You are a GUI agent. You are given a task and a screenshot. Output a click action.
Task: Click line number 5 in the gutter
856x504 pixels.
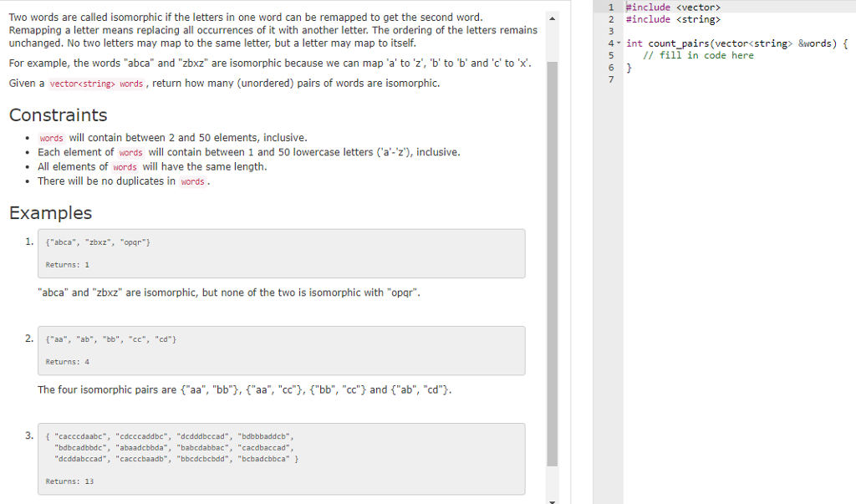tap(611, 54)
